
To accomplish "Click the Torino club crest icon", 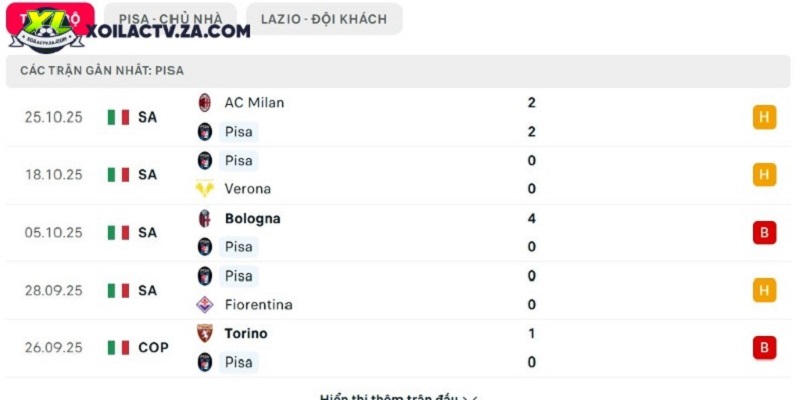I will pyautogui.click(x=205, y=333).
